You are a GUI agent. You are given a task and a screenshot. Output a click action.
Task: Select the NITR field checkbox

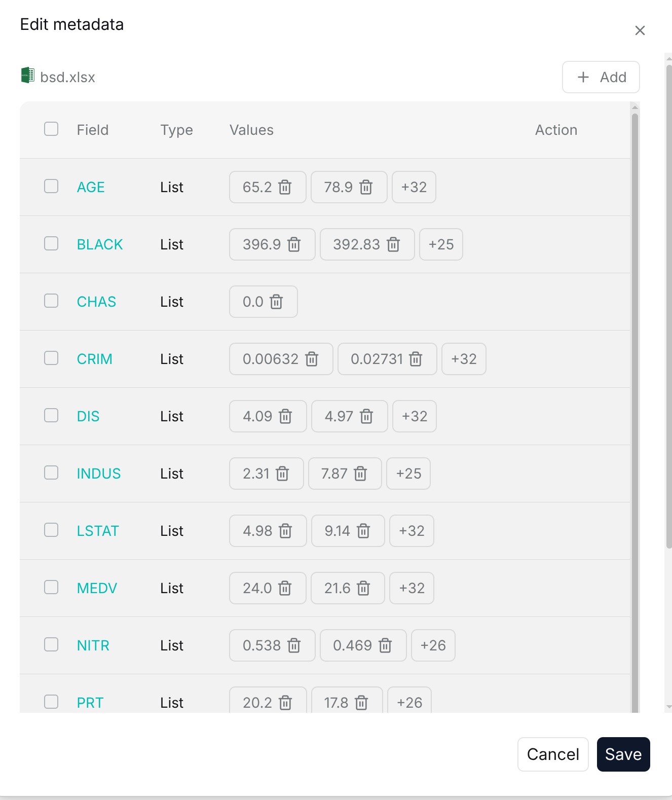51,644
